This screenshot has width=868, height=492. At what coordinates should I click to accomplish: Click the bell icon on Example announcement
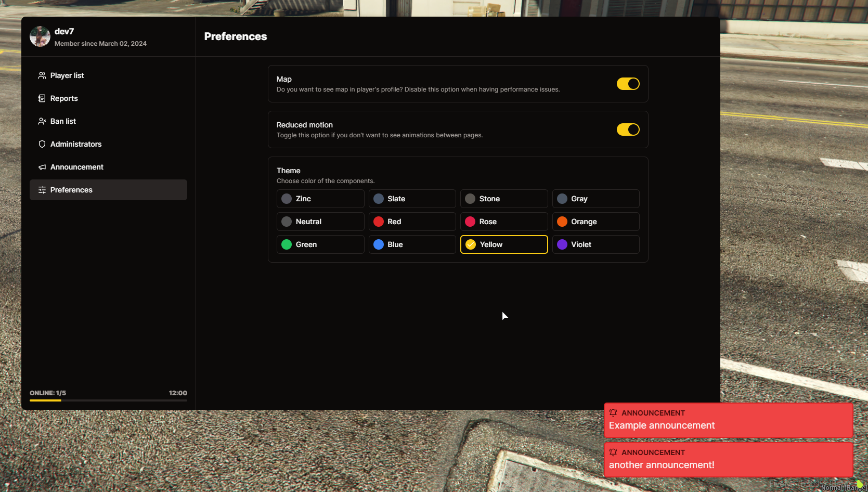pos(614,412)
